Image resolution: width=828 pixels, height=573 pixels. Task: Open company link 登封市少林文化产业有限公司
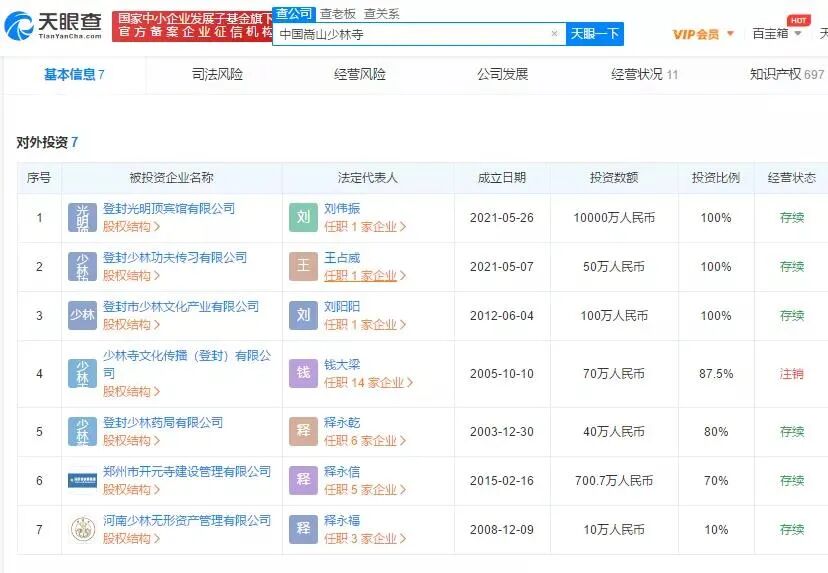point(181,307)
